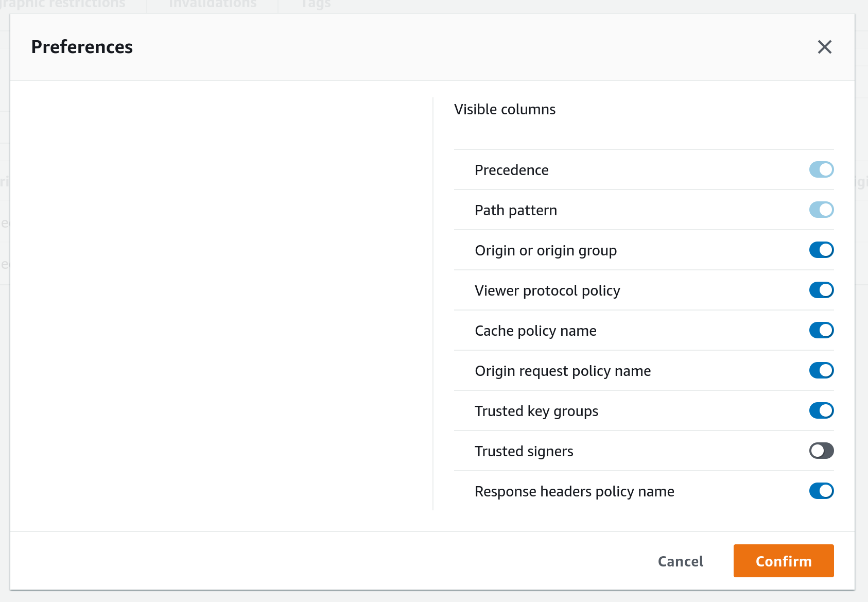
Task: Cancel the preferences changes
Action: 680,561
